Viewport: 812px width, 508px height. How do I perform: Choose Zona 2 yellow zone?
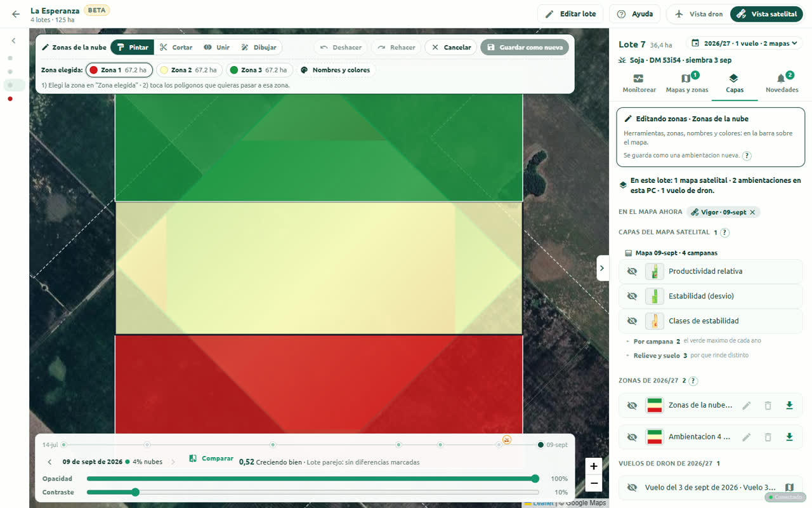point(189,70)
